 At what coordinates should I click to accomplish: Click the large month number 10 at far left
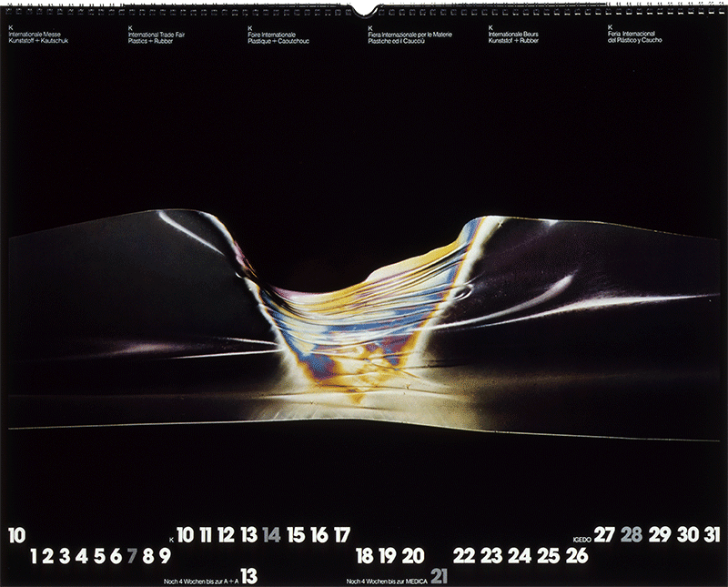17,535
